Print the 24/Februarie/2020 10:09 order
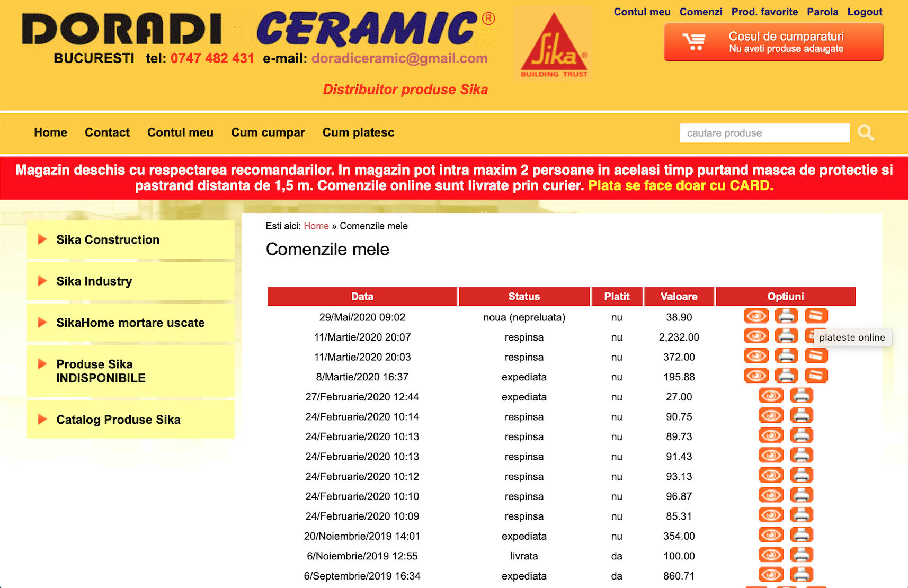Viewport: 908px width, 588px height. point(802,515)
